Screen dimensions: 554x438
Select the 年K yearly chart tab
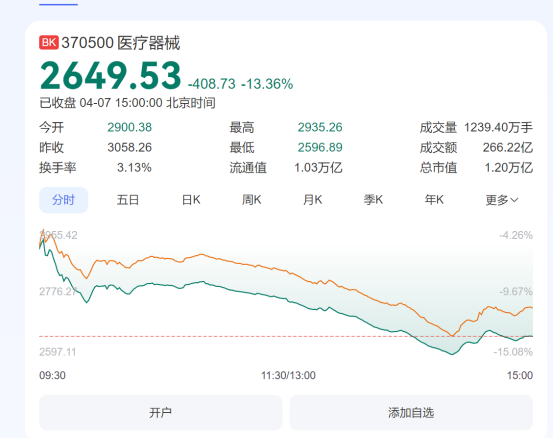[x=434, y=200]
